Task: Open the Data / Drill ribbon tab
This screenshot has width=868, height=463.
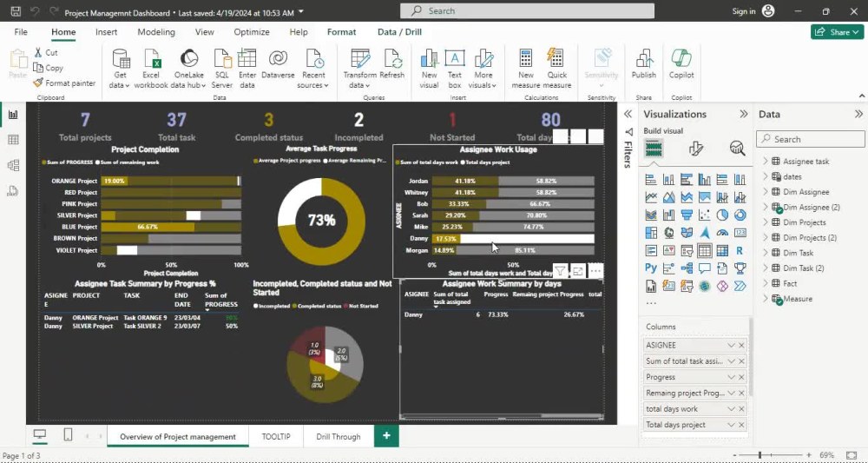Action: point(399,32)
